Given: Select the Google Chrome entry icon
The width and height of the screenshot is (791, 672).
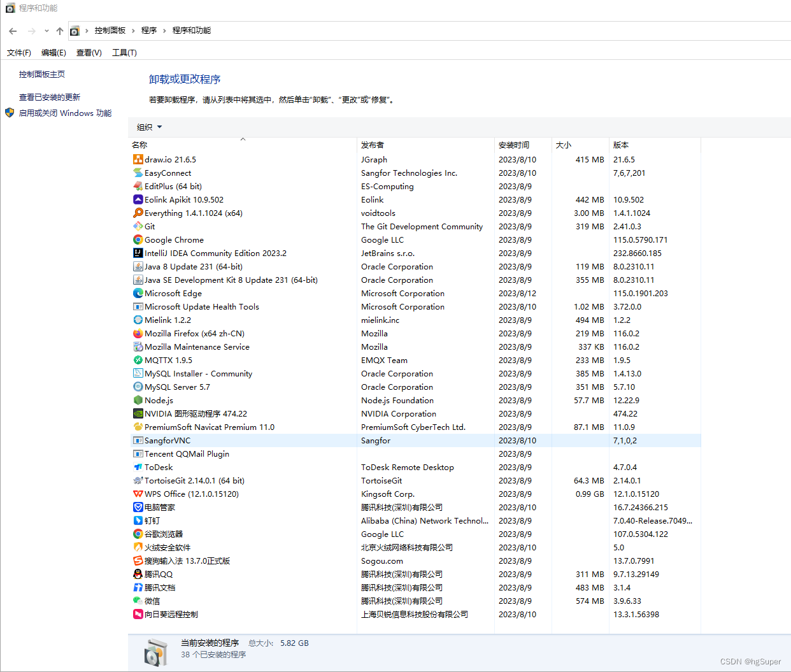Looking at the screenshot, I should (137, 239).
